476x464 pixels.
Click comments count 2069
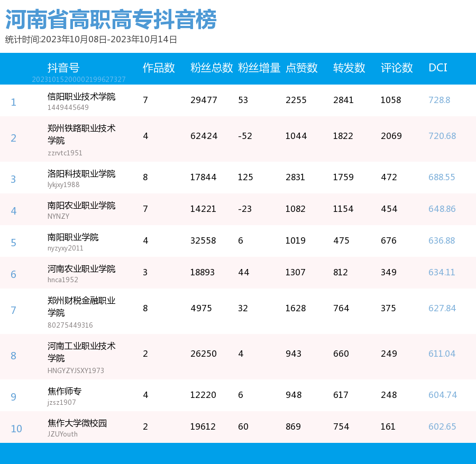pyautogui.click(x=391, y=136)
